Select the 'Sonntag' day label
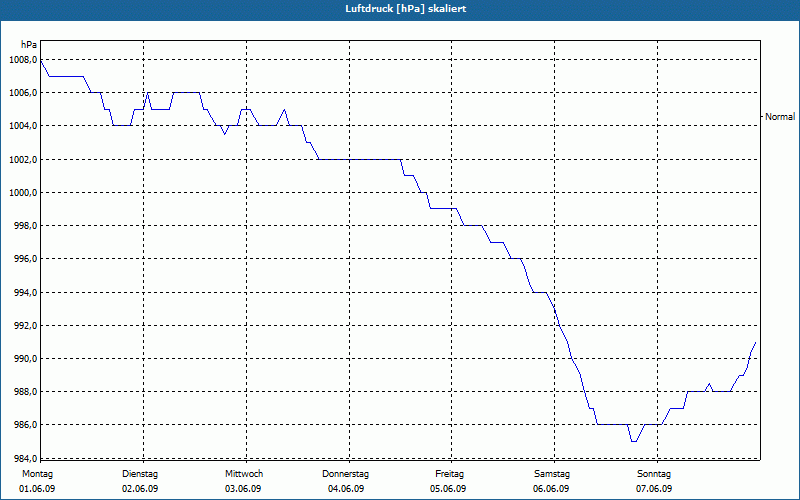The image size is (800, 500). tap(654, 474)
